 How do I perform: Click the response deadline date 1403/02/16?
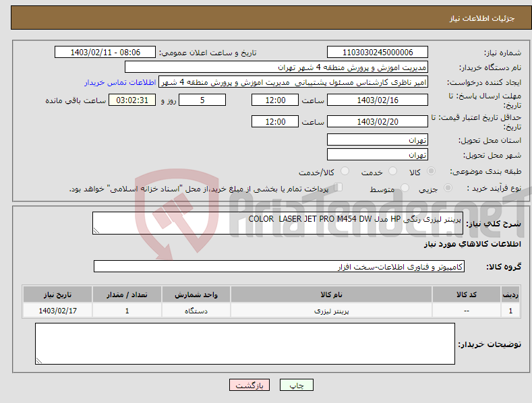click(378, 100)
